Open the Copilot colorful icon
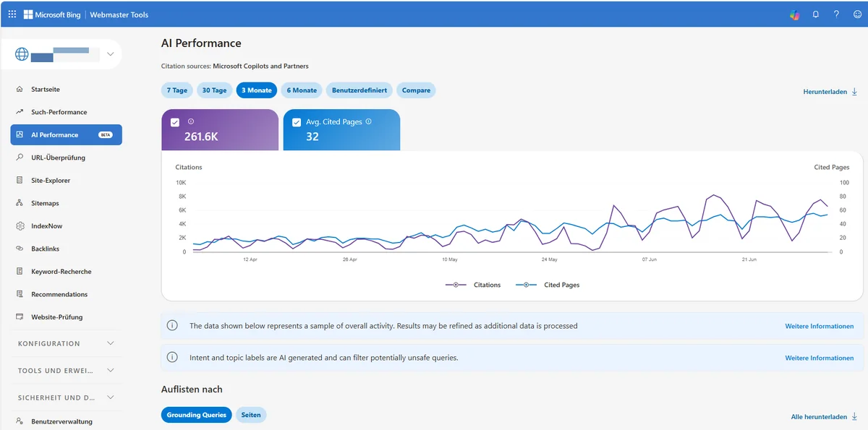 coord(794,14)
